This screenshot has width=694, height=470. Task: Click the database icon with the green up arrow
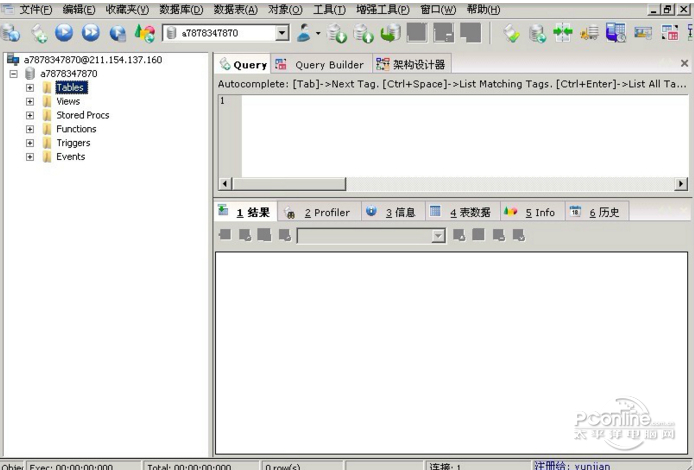363,33
